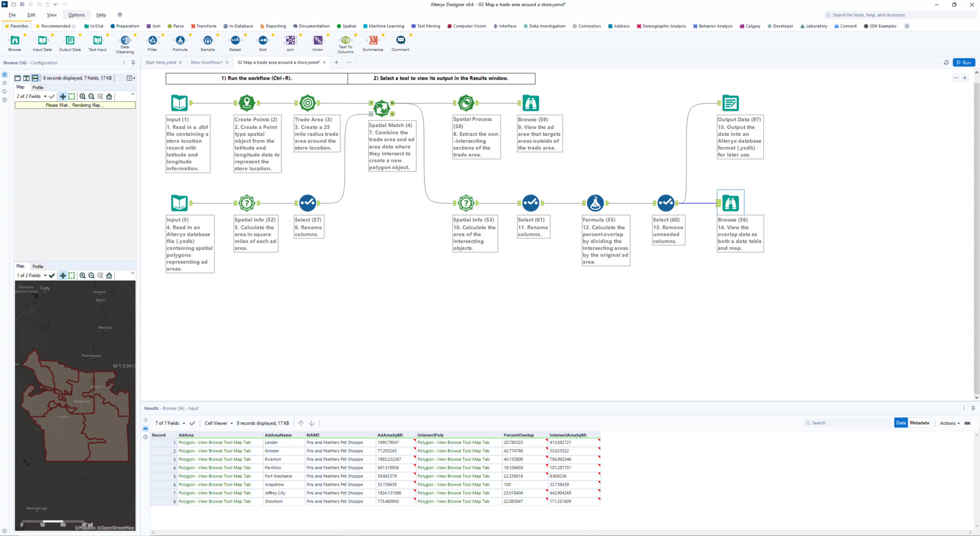
Task: Click zoom-in magnifier in lower map toolbar
Action: click(x=82, y=275)
